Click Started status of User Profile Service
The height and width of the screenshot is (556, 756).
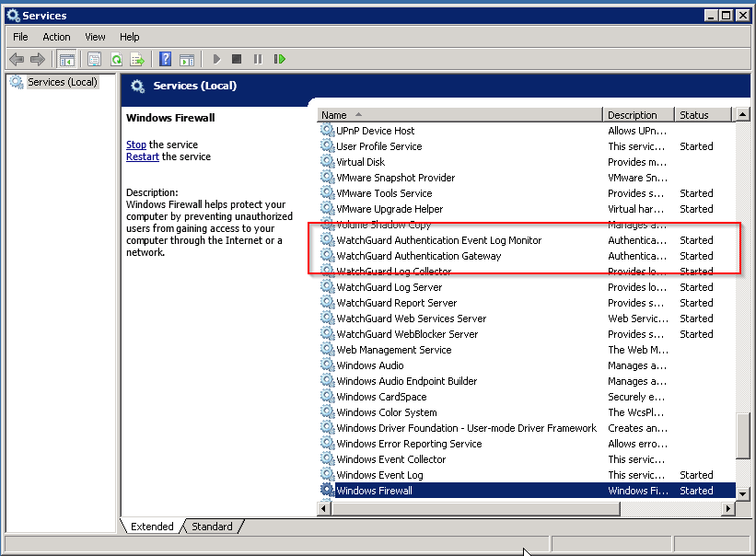tap(696, 146)
